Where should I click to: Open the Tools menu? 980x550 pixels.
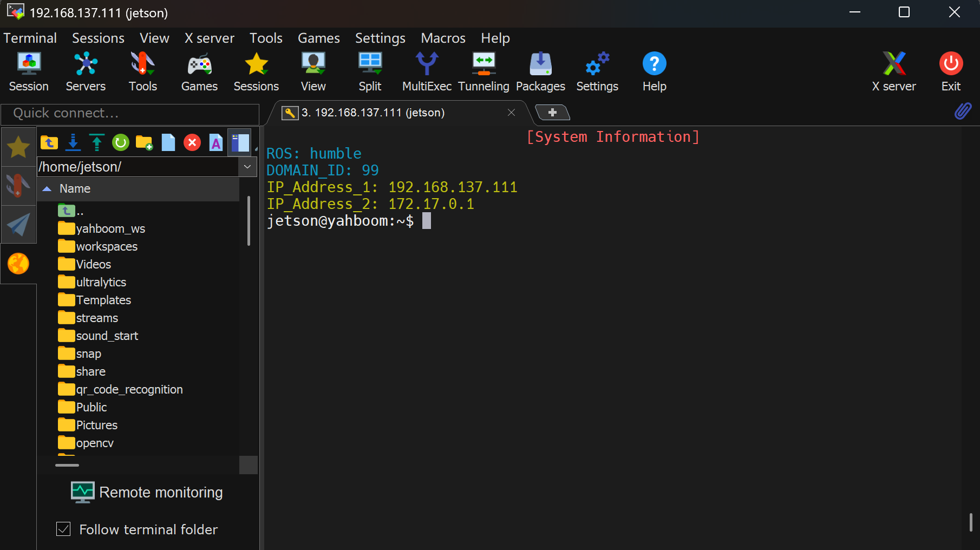click(266, 38)
